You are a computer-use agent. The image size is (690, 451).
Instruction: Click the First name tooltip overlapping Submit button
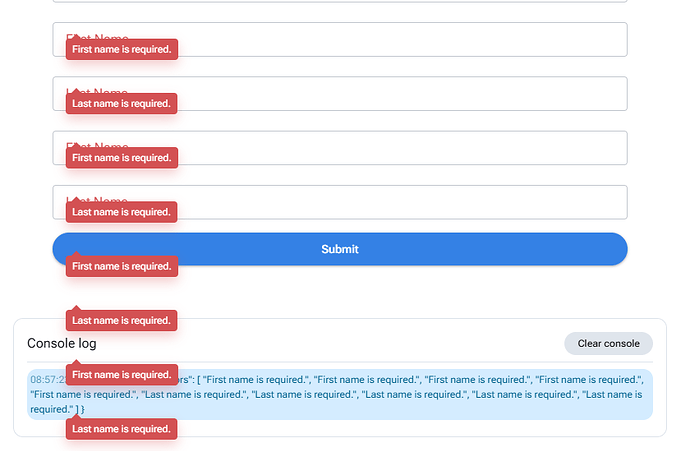click(121, 266)
